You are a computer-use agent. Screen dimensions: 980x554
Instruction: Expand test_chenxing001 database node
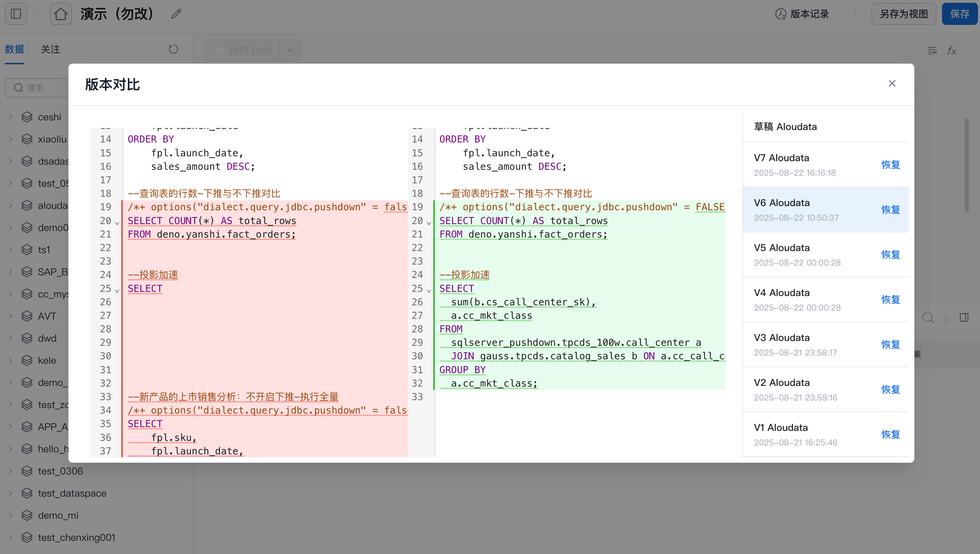(x=11, y=537)
